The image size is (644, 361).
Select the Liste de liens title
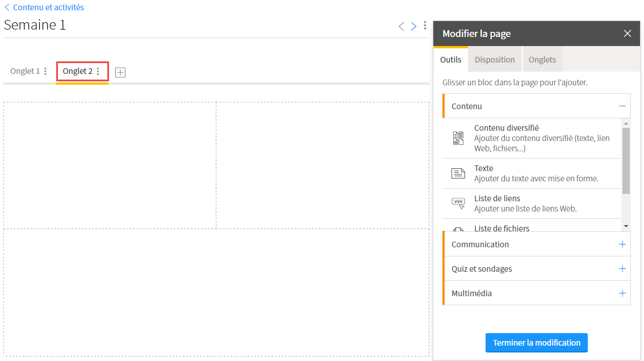pyautogui.click(x=497, y=198)
